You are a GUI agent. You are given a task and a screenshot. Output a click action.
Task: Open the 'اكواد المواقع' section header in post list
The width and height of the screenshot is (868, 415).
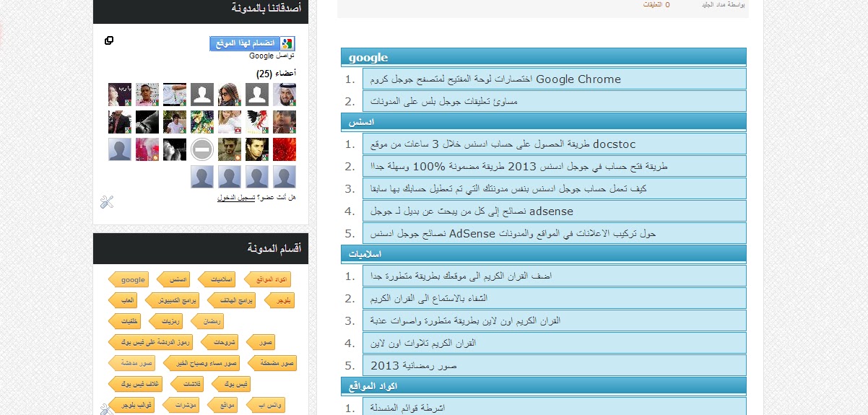tap(544, 386)
